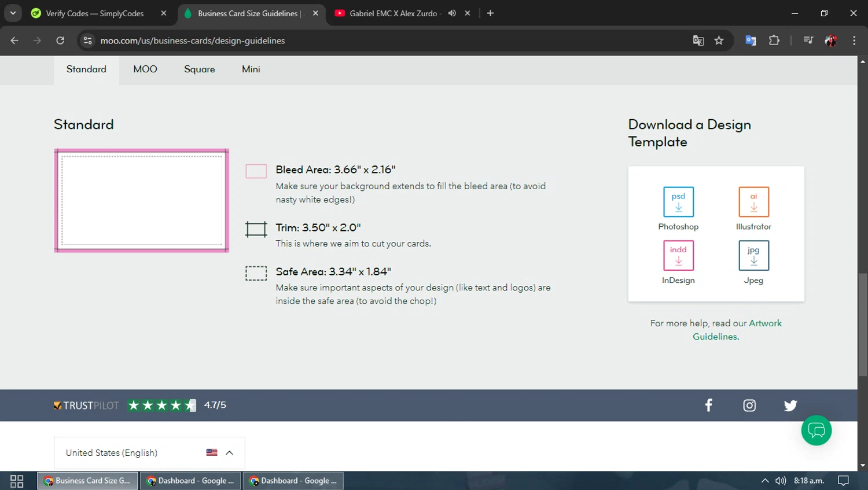Select the Square size tab
The image size is (868, 490).
pyautogui.click(x=199, y=69)
